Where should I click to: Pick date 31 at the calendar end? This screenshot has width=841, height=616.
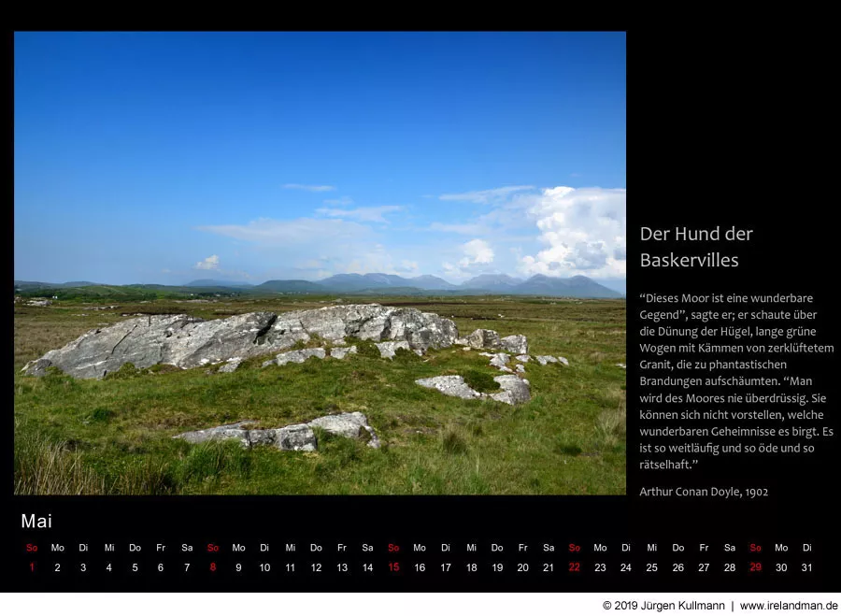[x=806, y=567]
